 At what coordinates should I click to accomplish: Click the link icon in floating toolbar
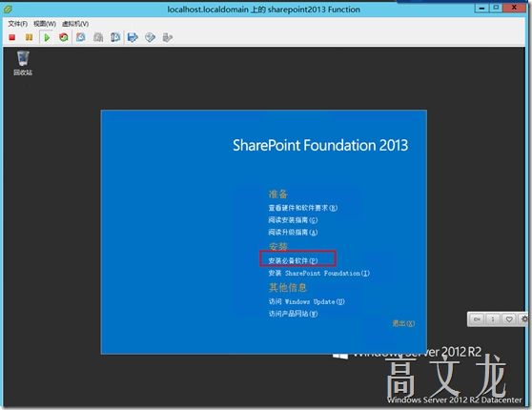pos(477,319)
